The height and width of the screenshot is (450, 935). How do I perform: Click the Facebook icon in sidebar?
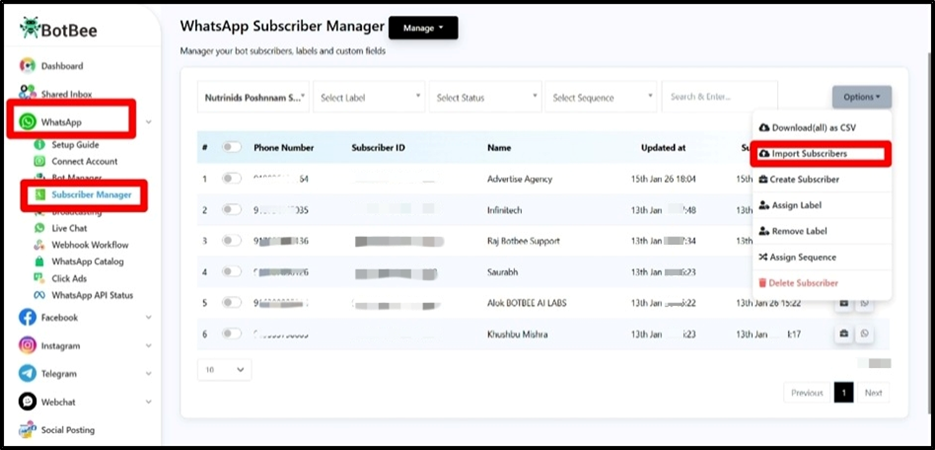pos(28,318)
